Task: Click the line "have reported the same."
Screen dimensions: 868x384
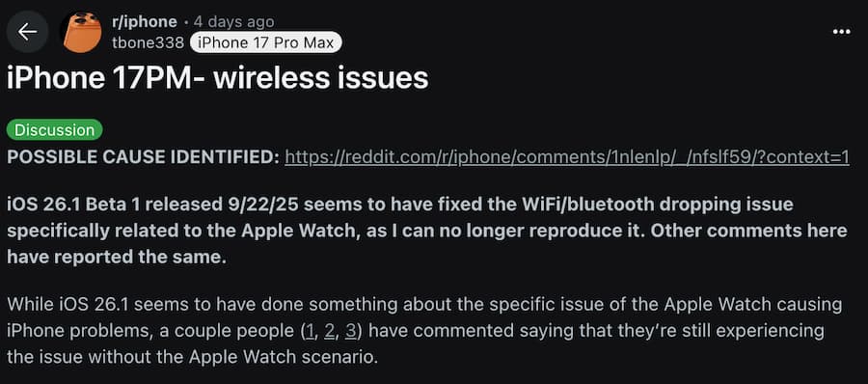Action: (117, 257)
